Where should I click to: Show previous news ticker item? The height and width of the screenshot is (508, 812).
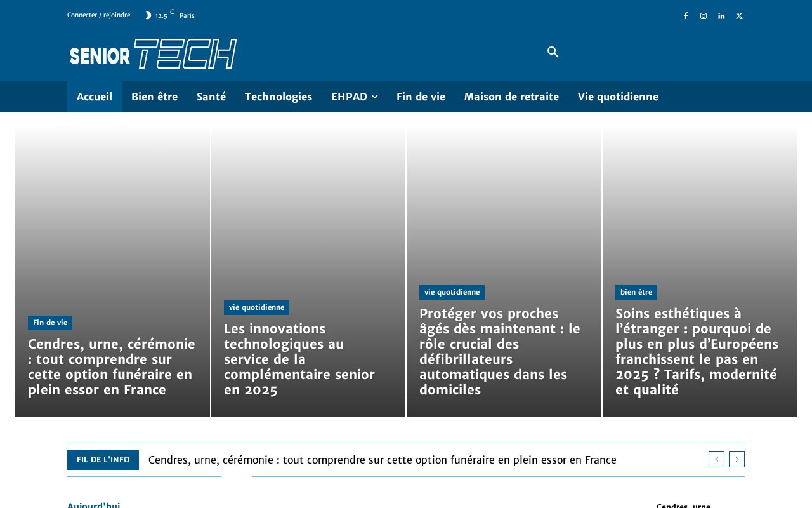pyautogui.click(x=716, y=459)
